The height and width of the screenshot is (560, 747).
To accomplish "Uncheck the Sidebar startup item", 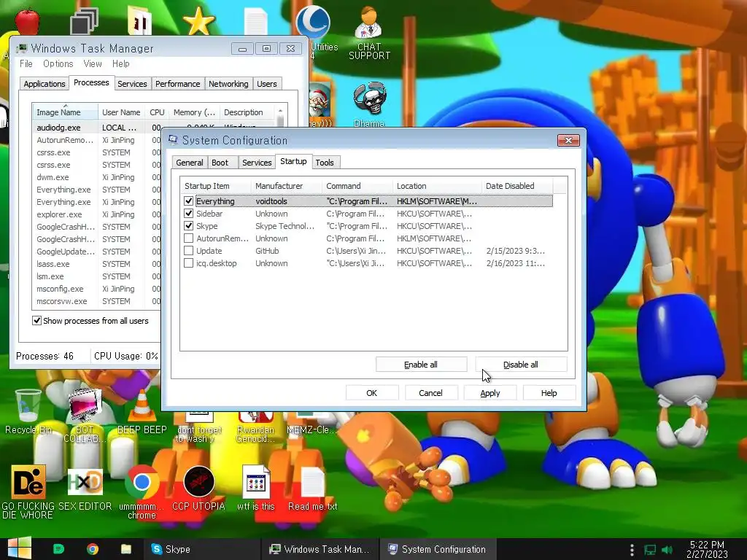I will (x=189, y=214).
